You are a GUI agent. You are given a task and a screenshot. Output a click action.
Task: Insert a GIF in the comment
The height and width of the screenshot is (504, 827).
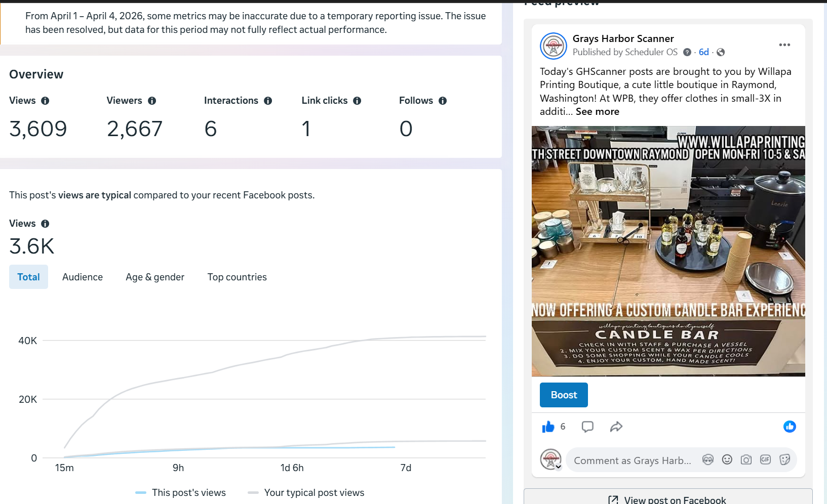tap(765, 459)
